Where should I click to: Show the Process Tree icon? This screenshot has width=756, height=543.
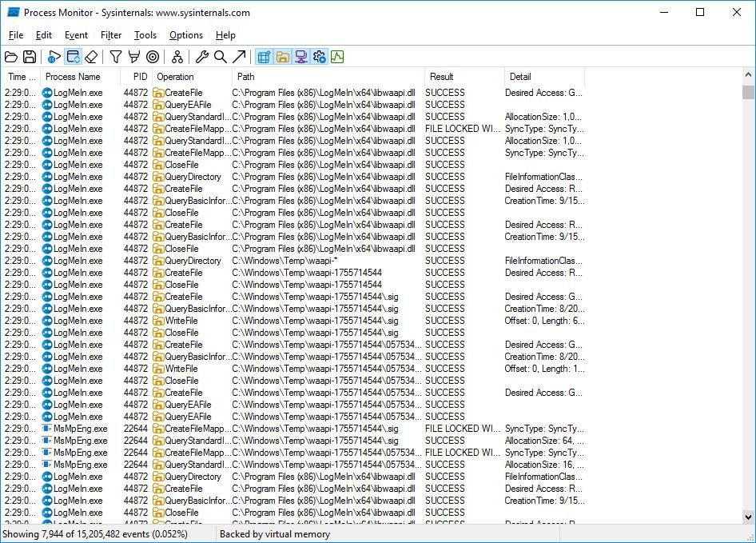(x=177, y=57)
